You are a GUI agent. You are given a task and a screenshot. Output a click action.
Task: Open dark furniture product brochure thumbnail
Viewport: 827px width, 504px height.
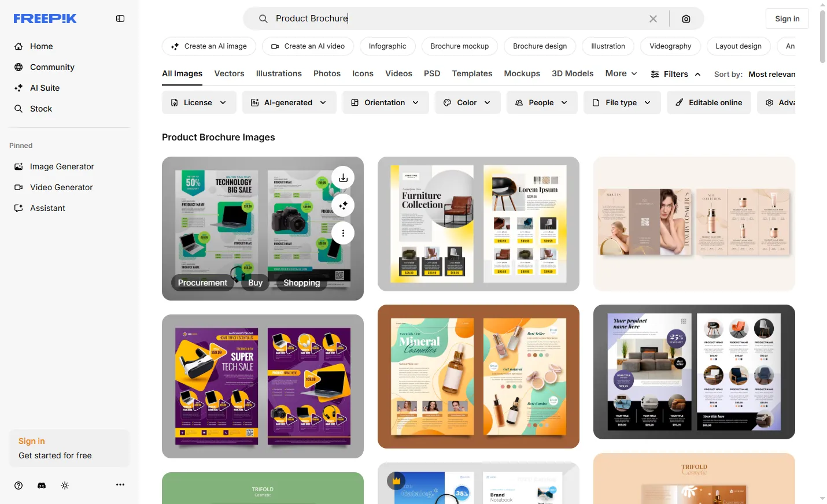[694, 372]
